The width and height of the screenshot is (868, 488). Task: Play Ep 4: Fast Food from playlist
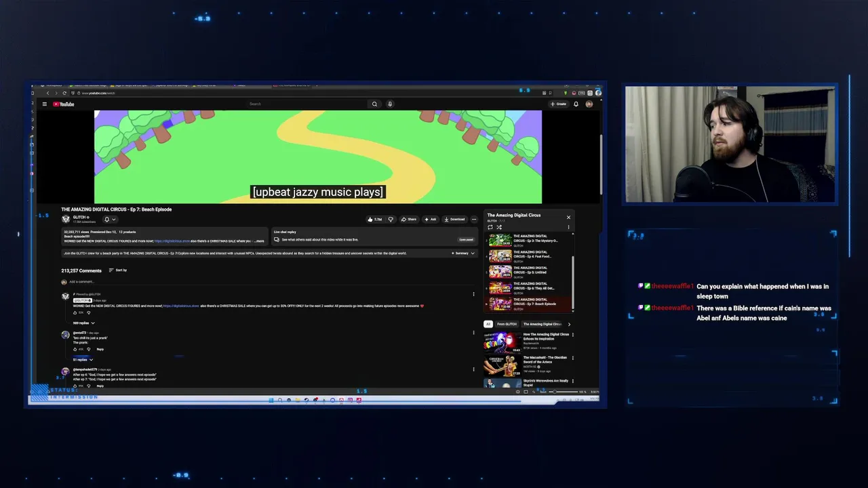click(x=528, y=256)
